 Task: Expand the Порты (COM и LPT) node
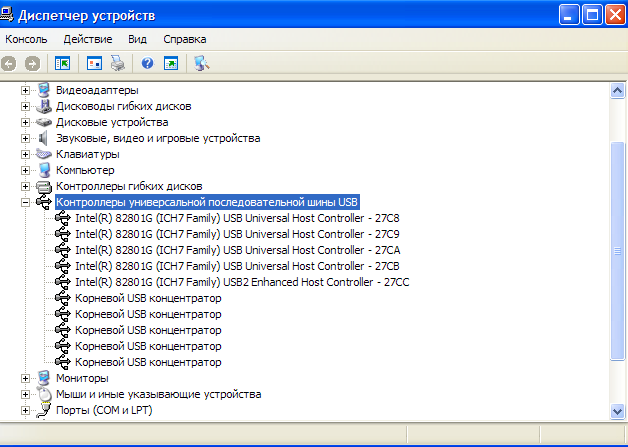coord(26,410)
